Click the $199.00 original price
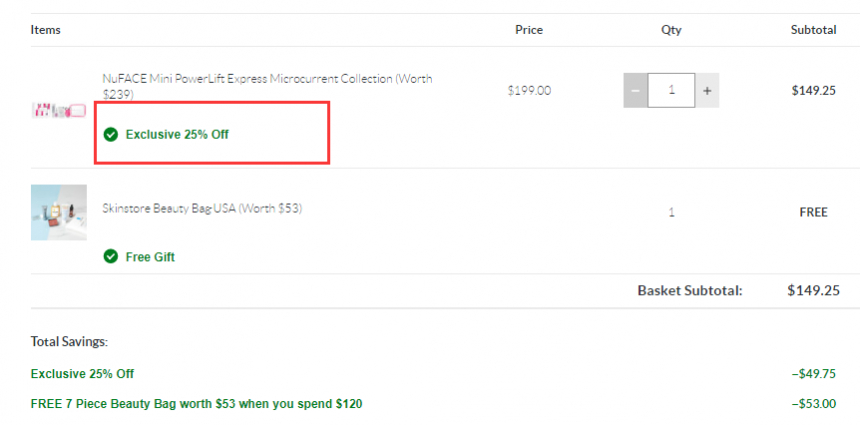This screenshot has height=425, width=860. (529, 91)
